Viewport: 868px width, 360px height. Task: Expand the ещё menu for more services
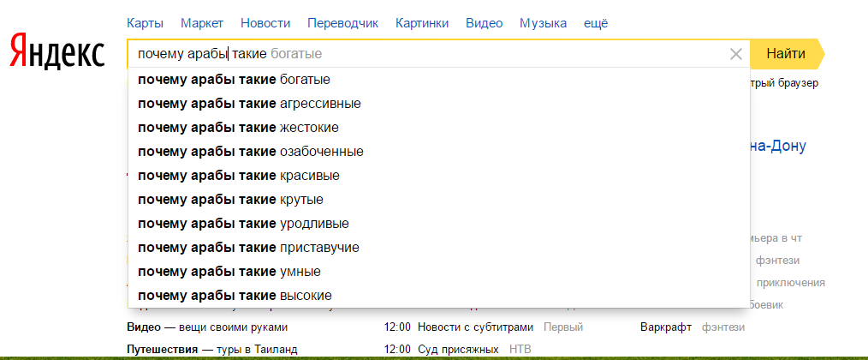pos(595,23)
